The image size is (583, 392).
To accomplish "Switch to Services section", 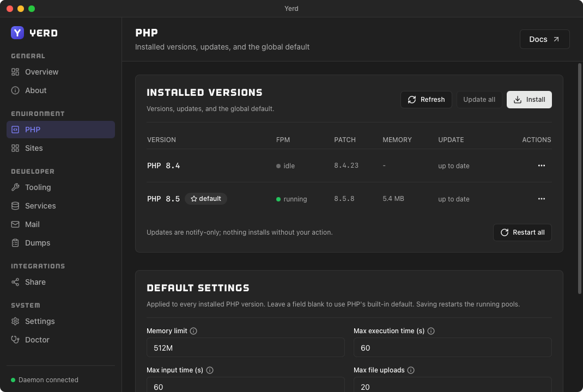I will click(60, 206).
